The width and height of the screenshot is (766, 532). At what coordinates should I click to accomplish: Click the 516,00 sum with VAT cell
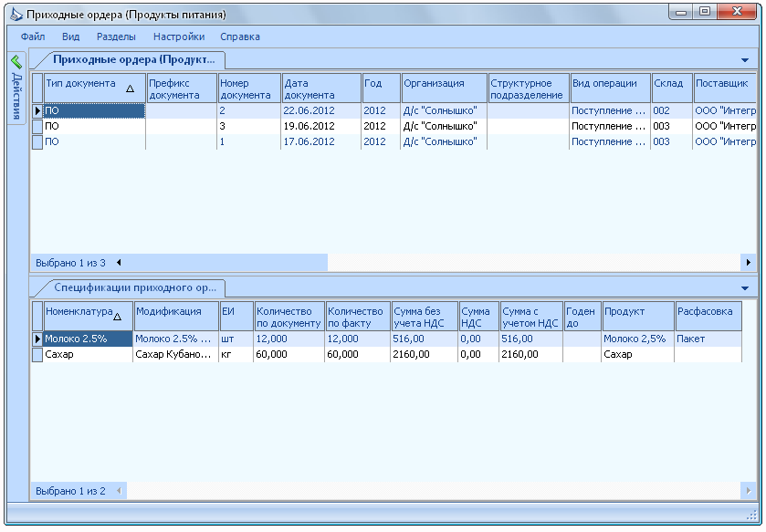pos(531,339)
